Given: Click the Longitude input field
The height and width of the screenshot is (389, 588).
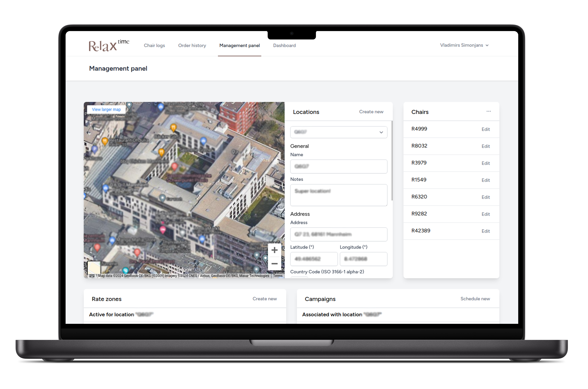Looking at the screenshot, I should coord(363,259).
